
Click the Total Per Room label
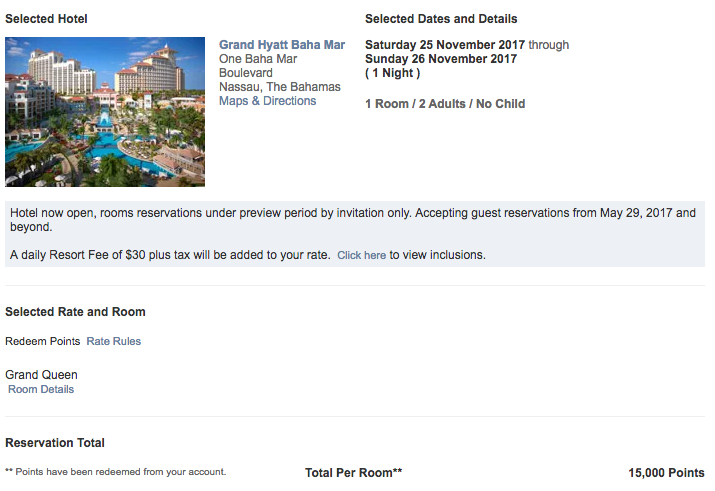pos(353,473)
